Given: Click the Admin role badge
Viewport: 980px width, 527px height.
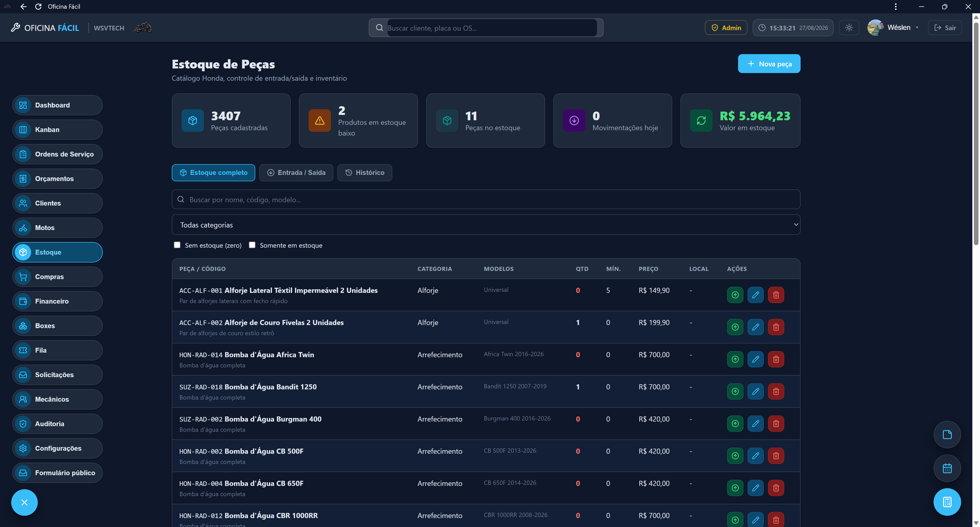Looking at the screenshot, I should (726, 28).
